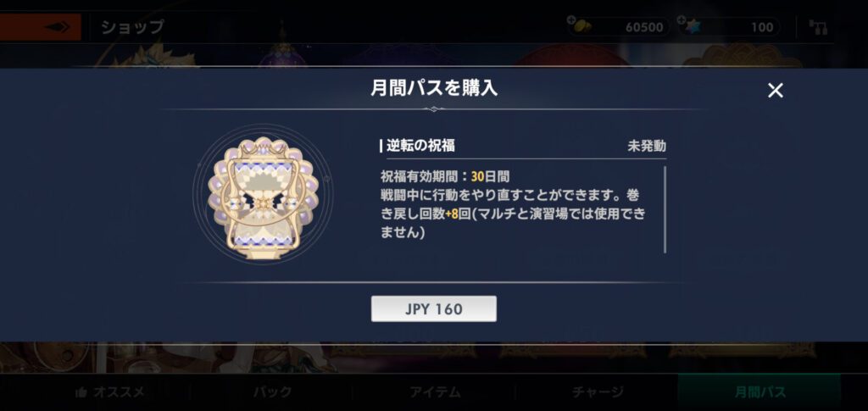868x411 pixels.
Task: Close the monthly pass purchase dialog
Action: tap(775, 90)
